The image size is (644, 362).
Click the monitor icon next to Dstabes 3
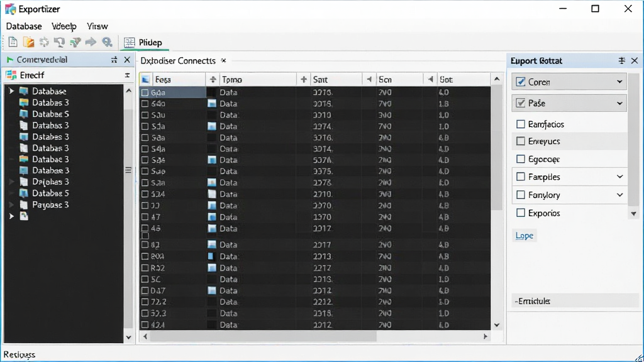point(25,136)
